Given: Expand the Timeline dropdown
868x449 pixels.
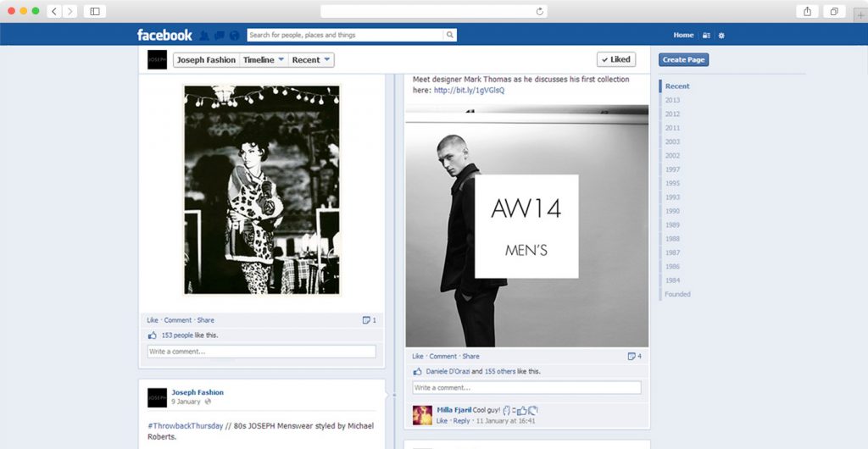Looking at the screenshot, I should click(264, 59).
